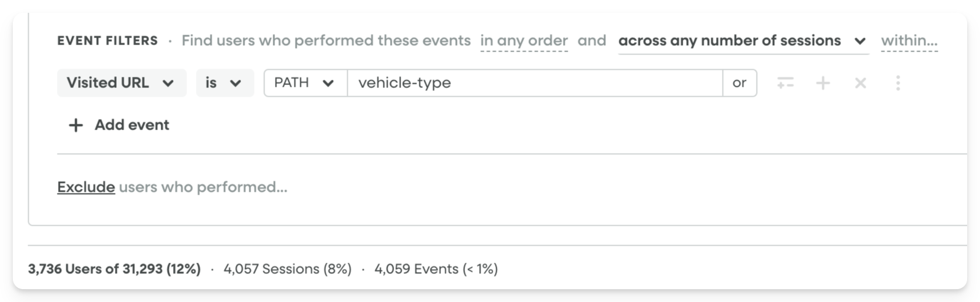Click the Exclude link
980x302 pixels.
86,187
